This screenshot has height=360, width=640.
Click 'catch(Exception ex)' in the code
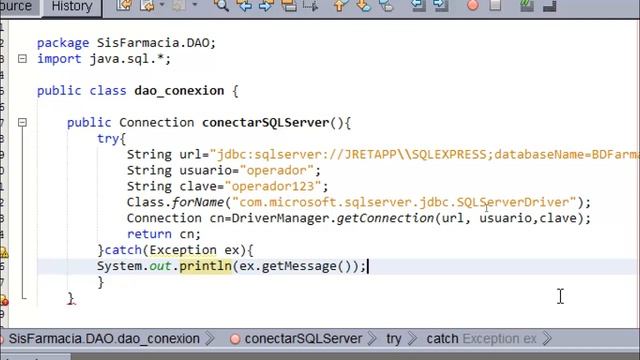(x=176, y=250)
